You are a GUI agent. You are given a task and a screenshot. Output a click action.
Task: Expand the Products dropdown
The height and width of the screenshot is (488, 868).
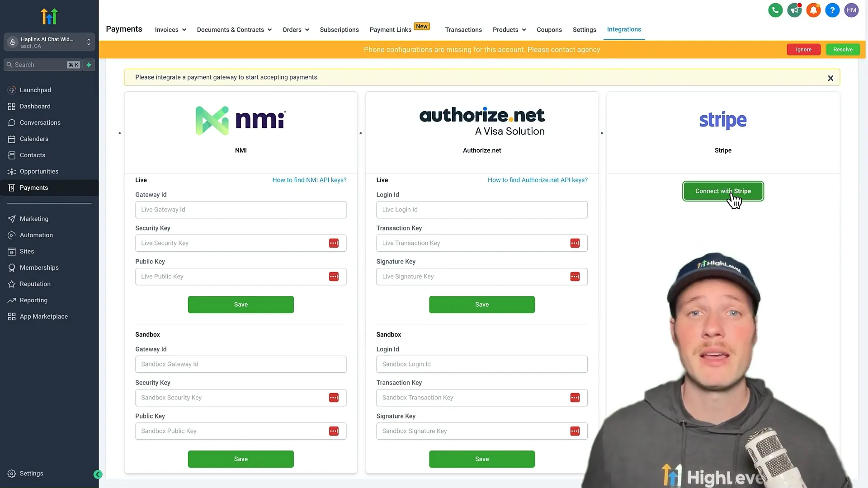[x=509, y=30]
